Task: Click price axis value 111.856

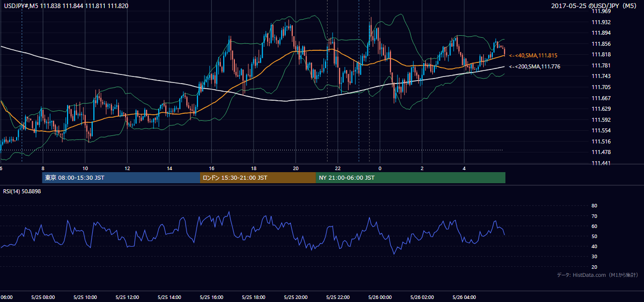Action: [x=602, y=44]
